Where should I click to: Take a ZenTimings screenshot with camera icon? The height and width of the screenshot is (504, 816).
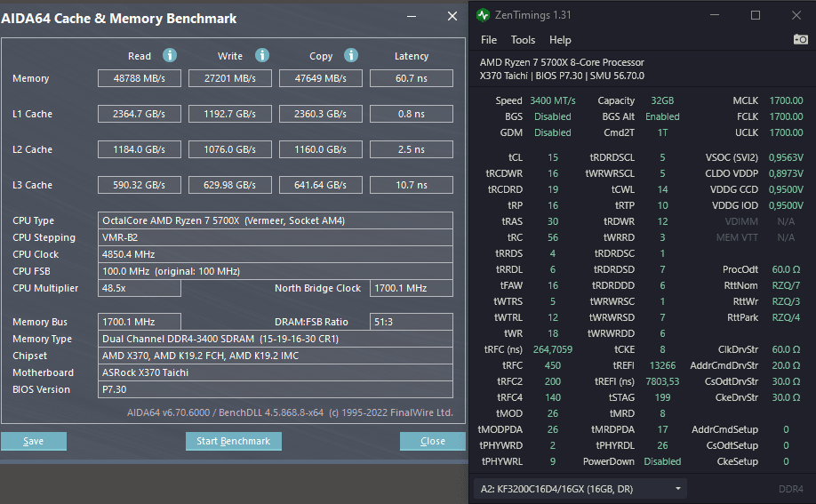pos(800,40)
